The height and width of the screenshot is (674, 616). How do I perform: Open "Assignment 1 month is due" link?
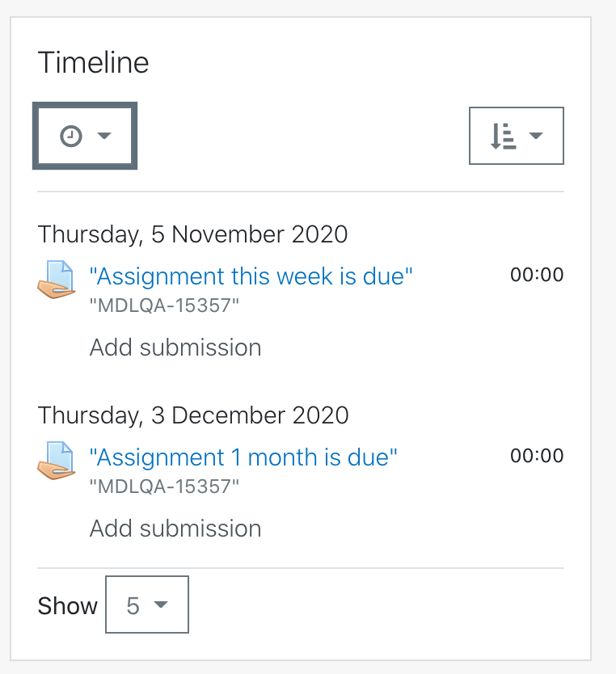[243, 457]
